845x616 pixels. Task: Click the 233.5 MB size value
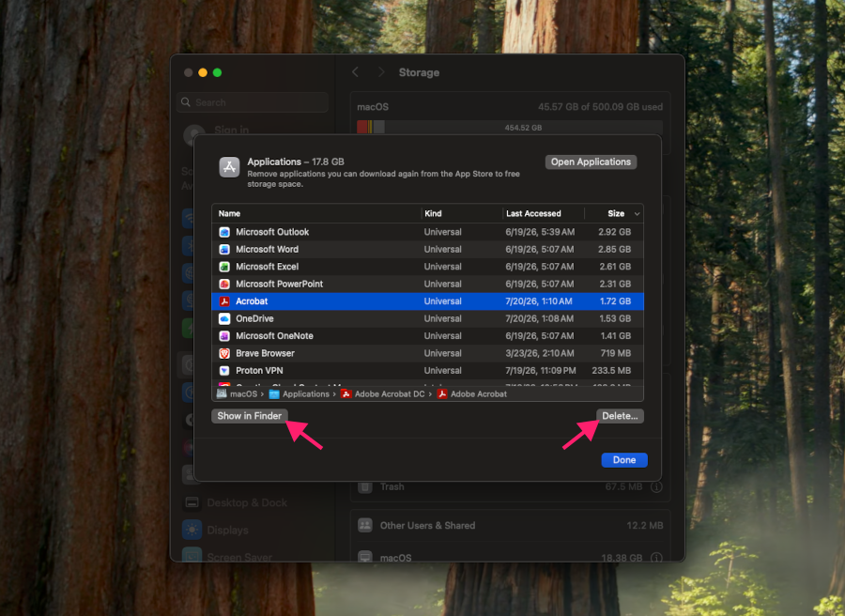coord(611,370)
